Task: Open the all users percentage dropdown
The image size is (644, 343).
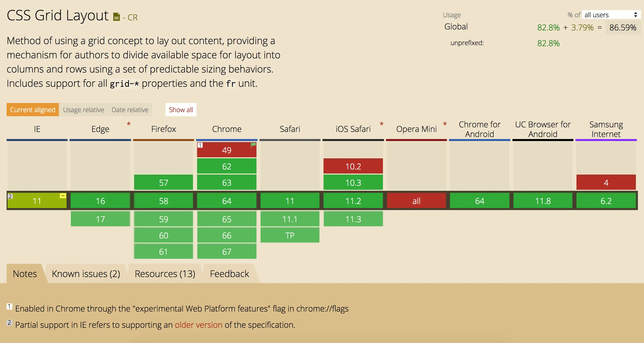Action: tap(610, 15)
